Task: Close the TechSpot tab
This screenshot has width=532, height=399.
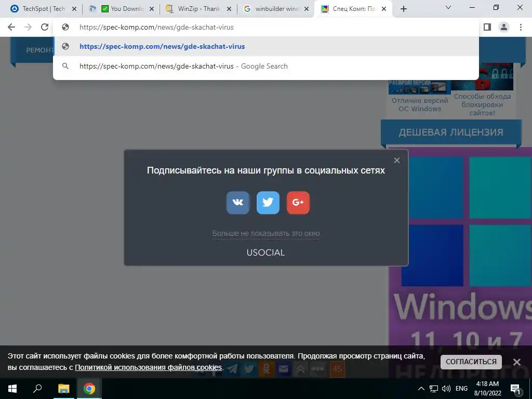Action: pyautogui.click(x=74, y=9)
